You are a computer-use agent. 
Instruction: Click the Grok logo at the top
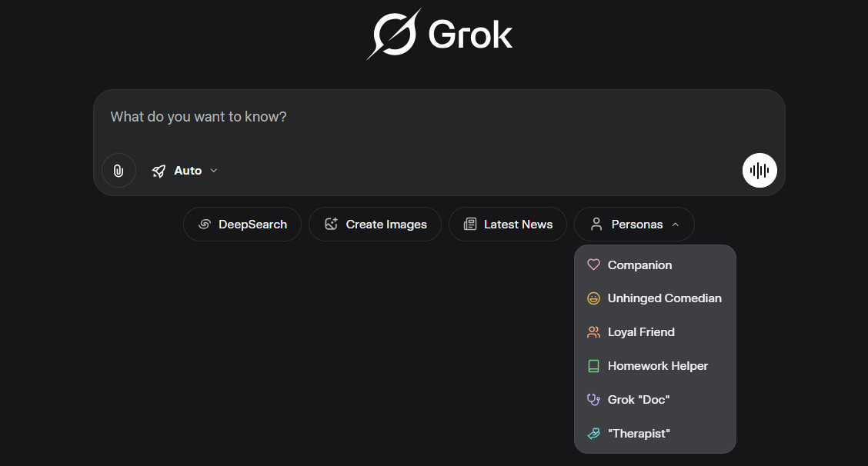click(439, 33)
